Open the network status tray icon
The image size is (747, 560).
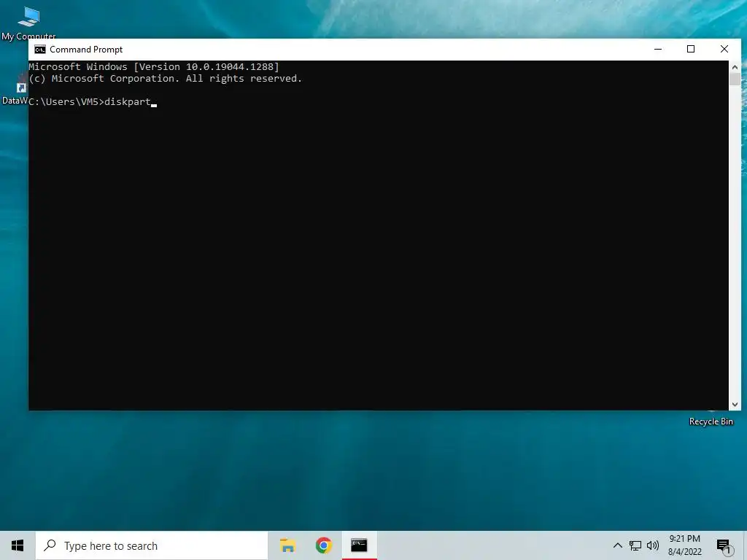coord(635,545)
